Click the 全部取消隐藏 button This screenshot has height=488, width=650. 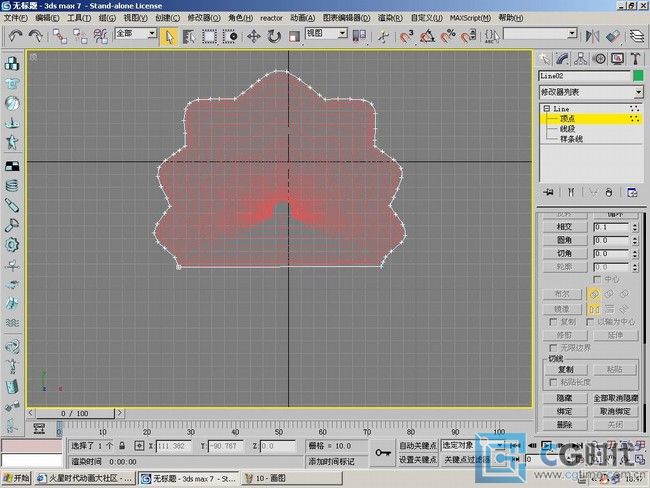(616, 398)
